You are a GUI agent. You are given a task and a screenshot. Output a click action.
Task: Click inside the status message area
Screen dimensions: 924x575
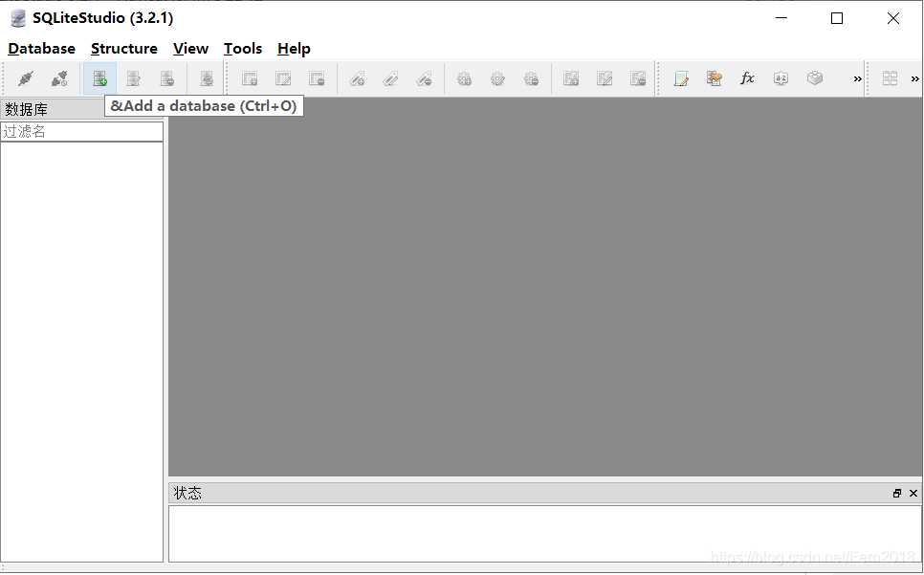[545, 534]
